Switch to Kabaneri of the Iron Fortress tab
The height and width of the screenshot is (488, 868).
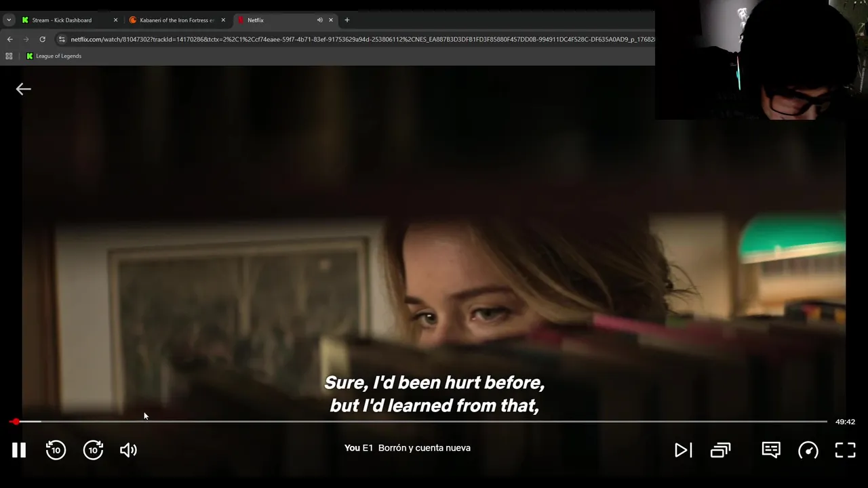[x=177, y=20]
